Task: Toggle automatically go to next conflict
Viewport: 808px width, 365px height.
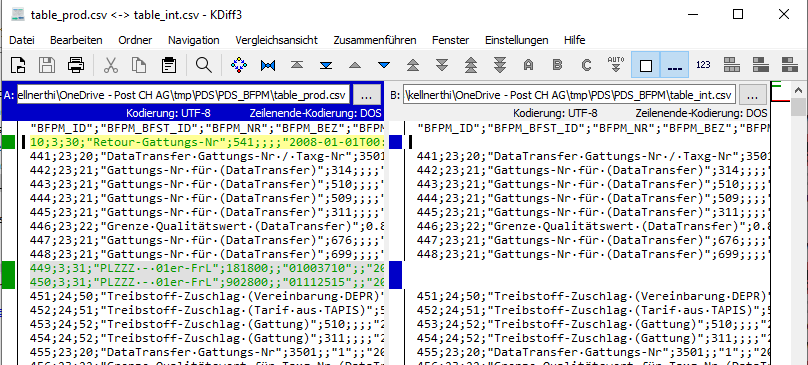Action: [616, 65]
